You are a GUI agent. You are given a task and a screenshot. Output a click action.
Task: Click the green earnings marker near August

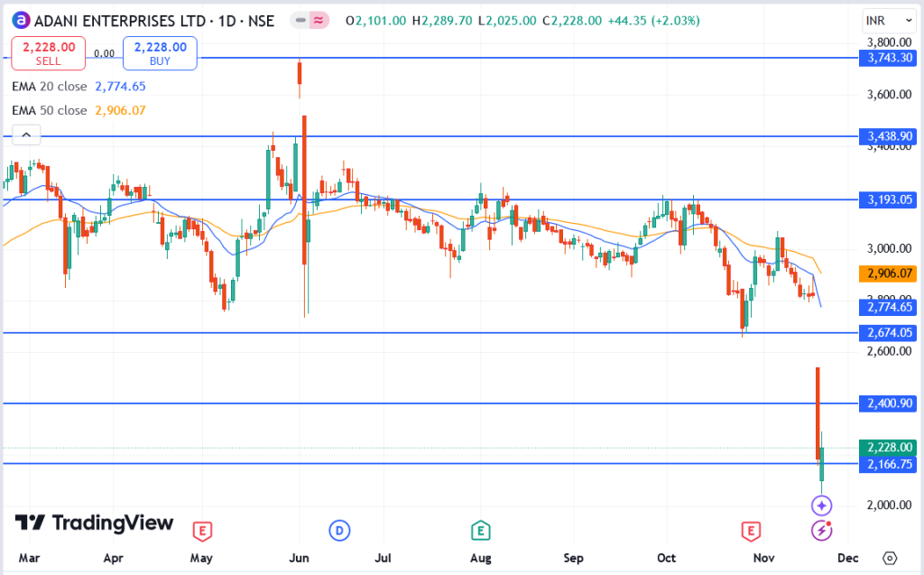tap(481, 531)
